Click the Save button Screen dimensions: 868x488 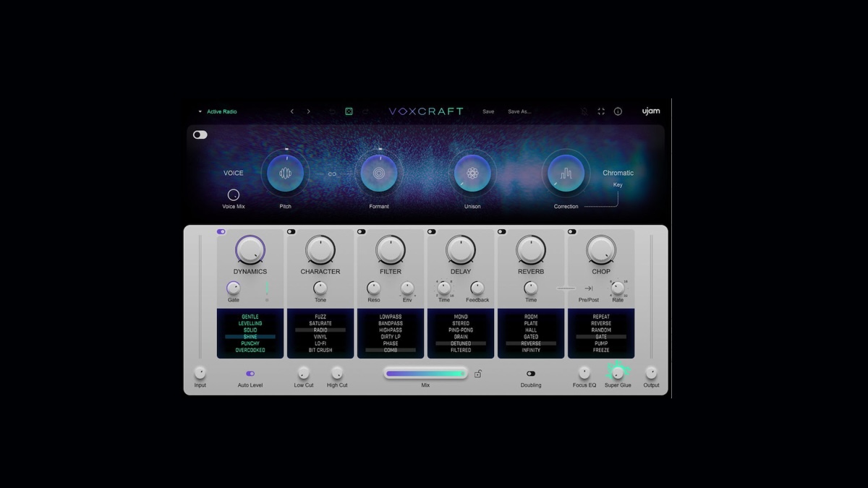pos(488,111)
